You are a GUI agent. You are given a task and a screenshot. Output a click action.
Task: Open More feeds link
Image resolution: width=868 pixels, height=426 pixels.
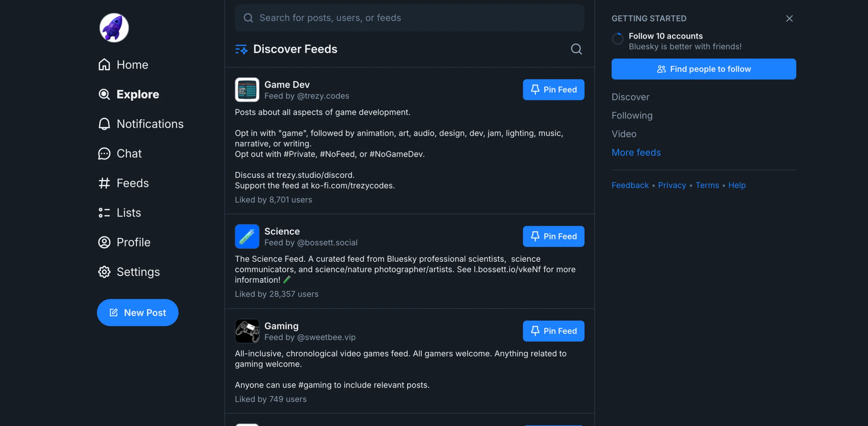tap(636, 152)
